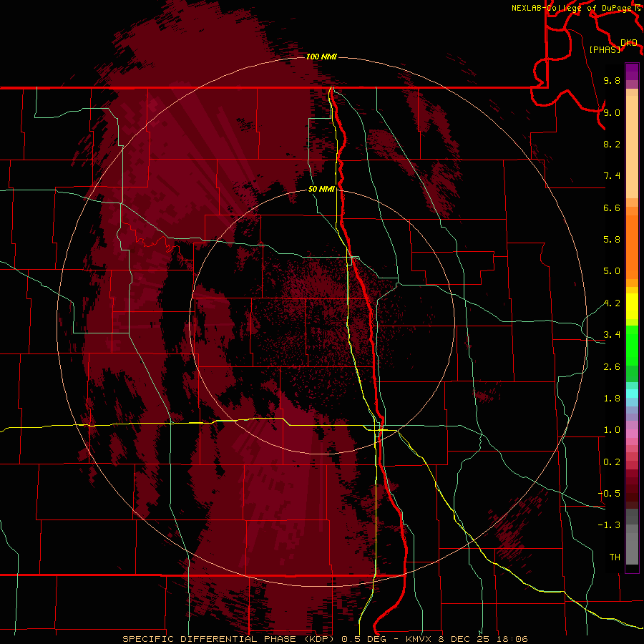Select the cyan swatch on the color bar

pos(632,394)
